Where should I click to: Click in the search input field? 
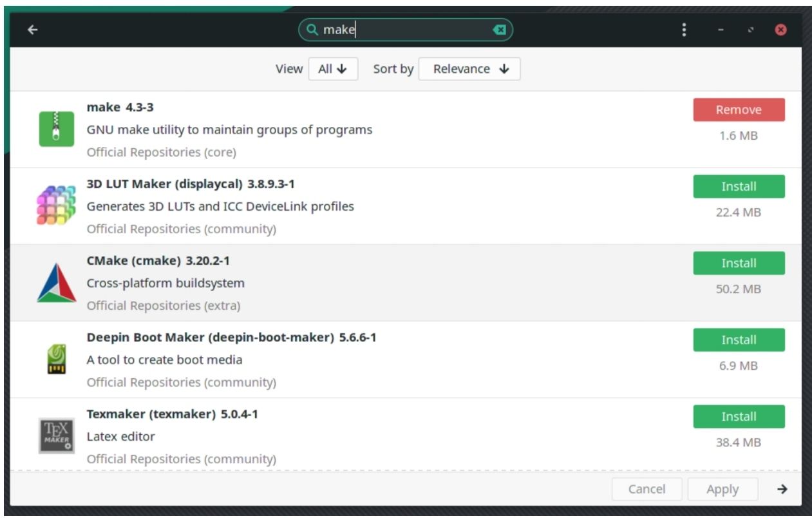[406, 30]
